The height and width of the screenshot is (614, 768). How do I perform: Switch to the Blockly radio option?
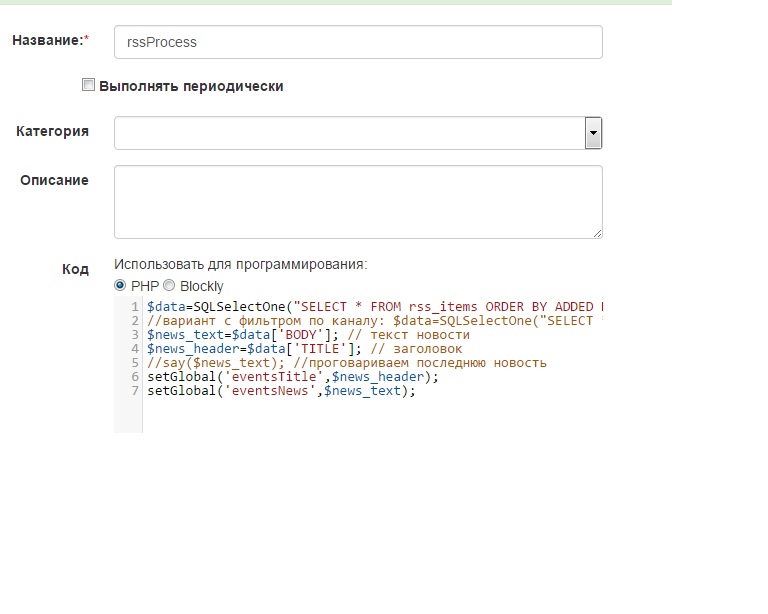[x=169, y=285]
